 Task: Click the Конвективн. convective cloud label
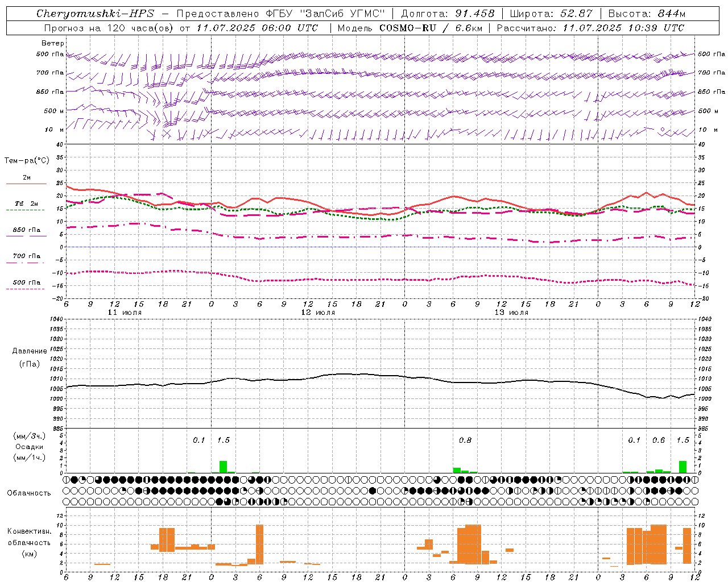[29, 531]
